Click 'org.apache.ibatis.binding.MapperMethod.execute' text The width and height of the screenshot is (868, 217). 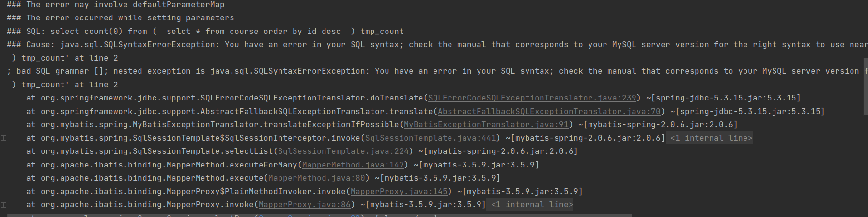pyautogui.click(x=152, y=178)
